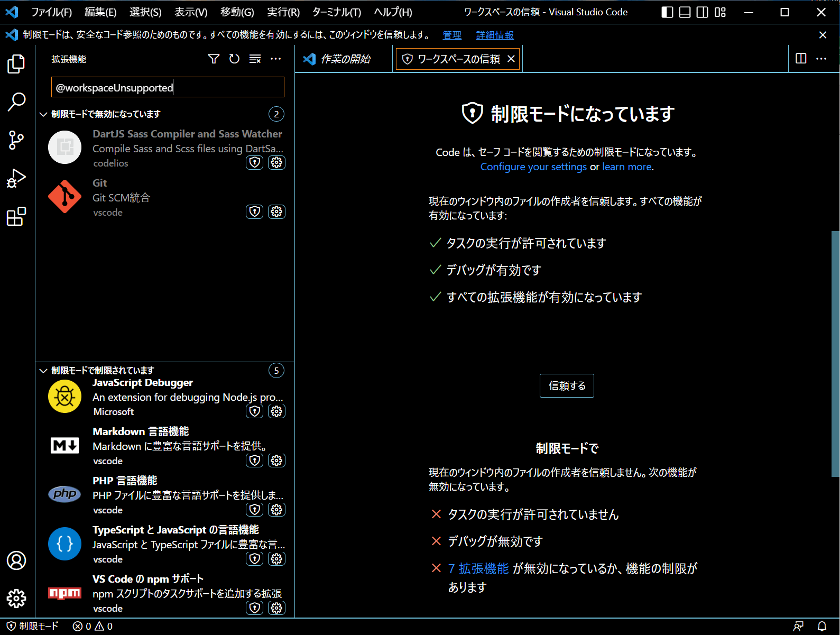This screenshot has width=840, height=635.
Task: Select the JavaScript Debugger extension row
Action: (x=165, y=397)
